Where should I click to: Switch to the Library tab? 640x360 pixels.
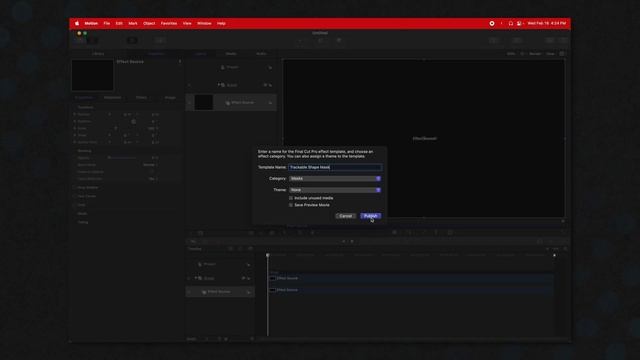(x=98, y=53)
